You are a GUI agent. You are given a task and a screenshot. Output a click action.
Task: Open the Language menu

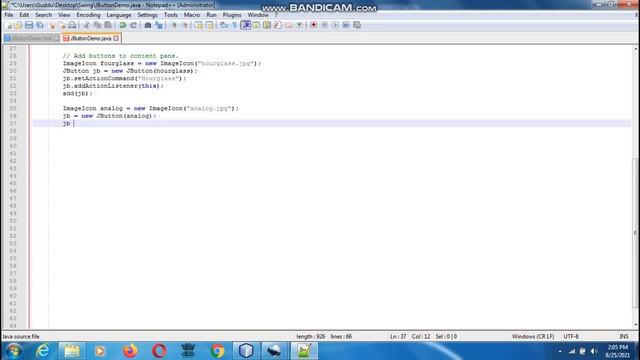119,15
